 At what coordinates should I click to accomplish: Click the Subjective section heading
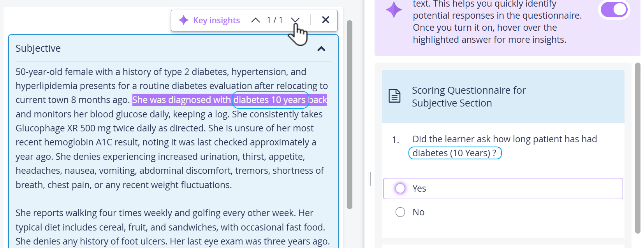point(38,48)
